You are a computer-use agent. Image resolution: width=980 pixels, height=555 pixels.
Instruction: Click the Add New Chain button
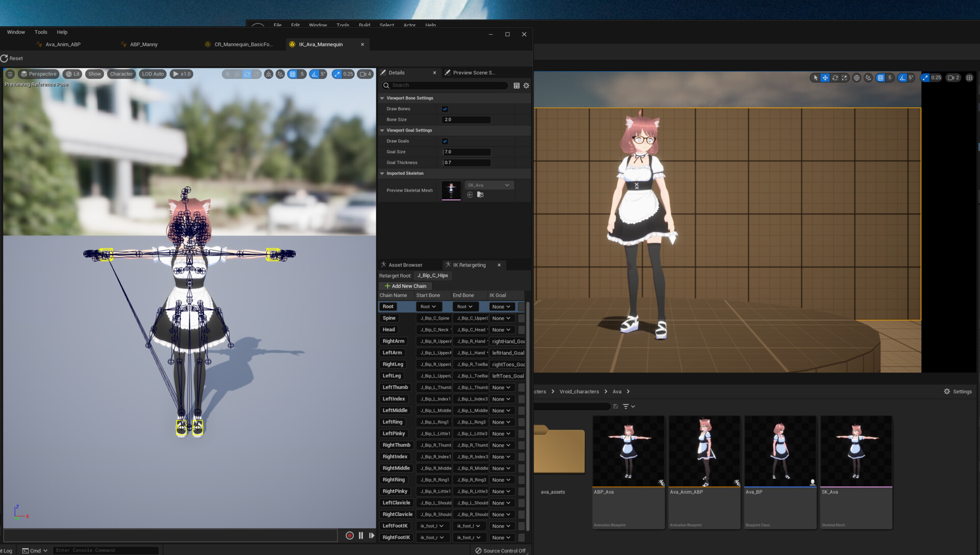click(405, 286)
